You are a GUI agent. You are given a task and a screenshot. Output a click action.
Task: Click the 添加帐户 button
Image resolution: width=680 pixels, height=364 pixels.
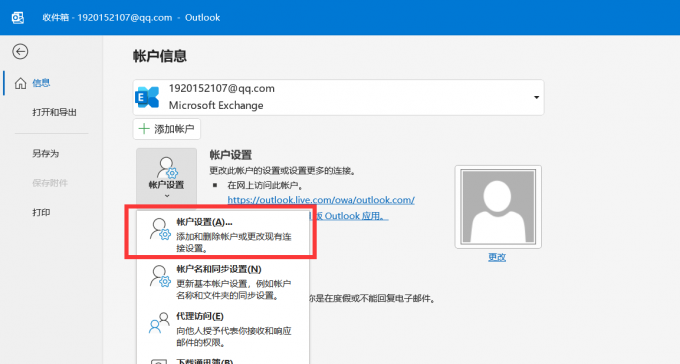[167, 129]
